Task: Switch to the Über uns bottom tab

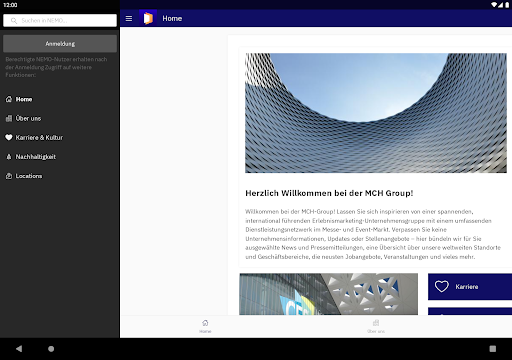Action: tap(376, 326)
